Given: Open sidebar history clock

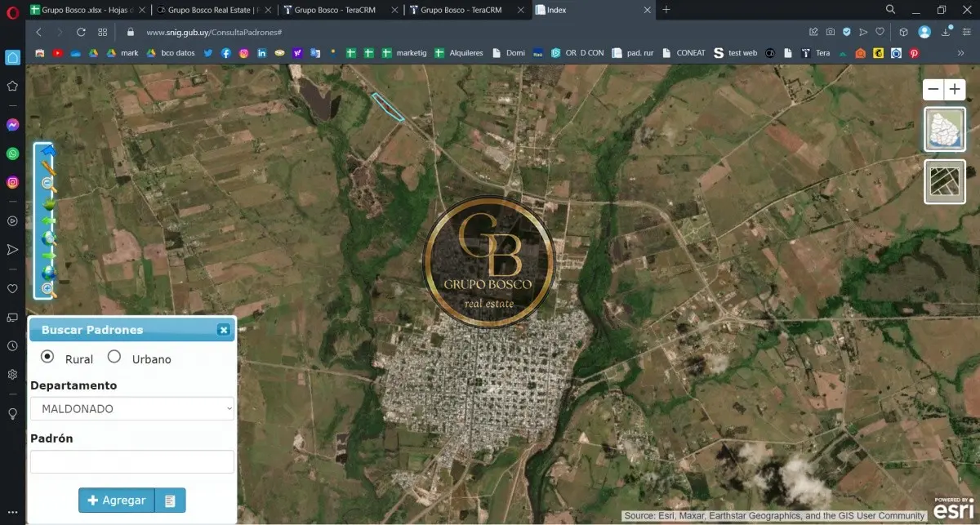Looking at the screenshot, I should [x=12, y=346].
